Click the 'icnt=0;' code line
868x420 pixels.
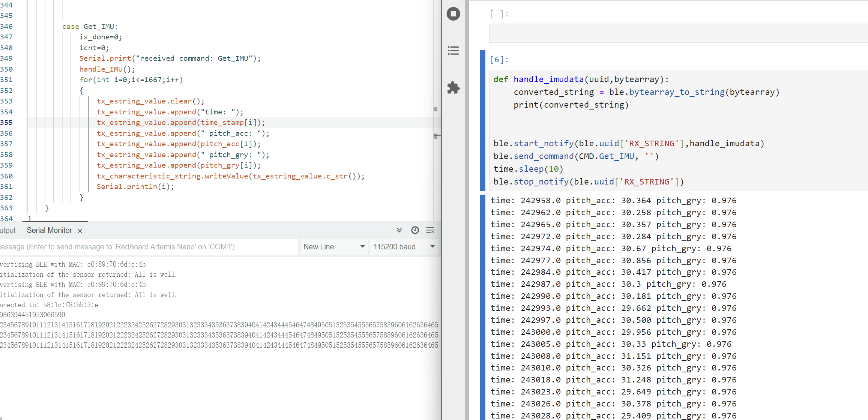click(94, 48)
